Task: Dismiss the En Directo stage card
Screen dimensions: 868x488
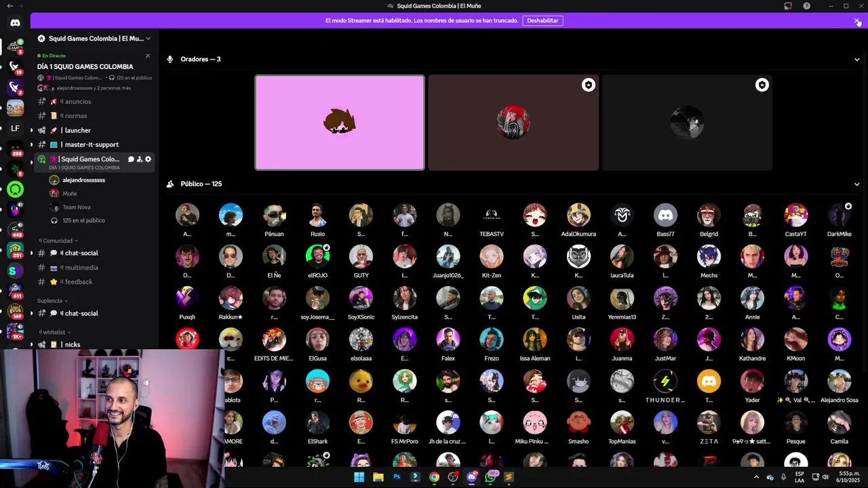Action: pos(148,56)
